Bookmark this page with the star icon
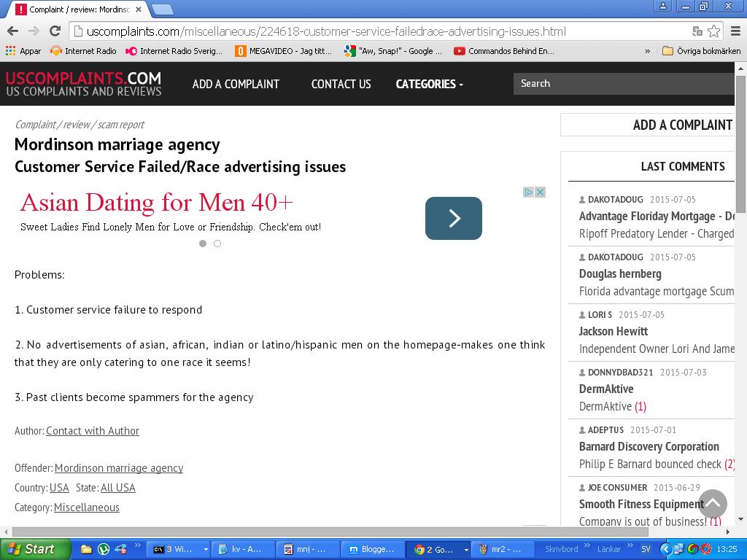This screenshot has width=747, height=560. pyautogui.click(x=713, y=31)
